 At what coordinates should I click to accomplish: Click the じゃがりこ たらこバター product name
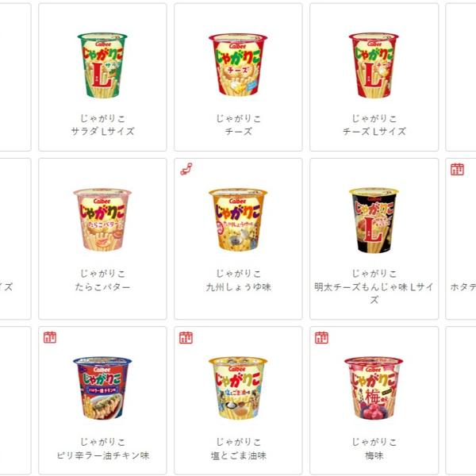pyautogui.click(x=102, y=280)
